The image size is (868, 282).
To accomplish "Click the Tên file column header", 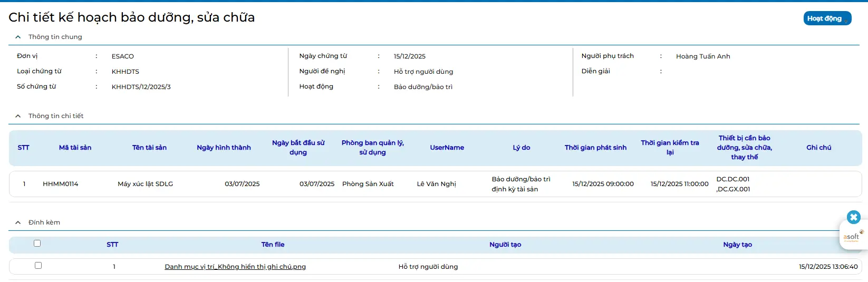I will 273,245.
